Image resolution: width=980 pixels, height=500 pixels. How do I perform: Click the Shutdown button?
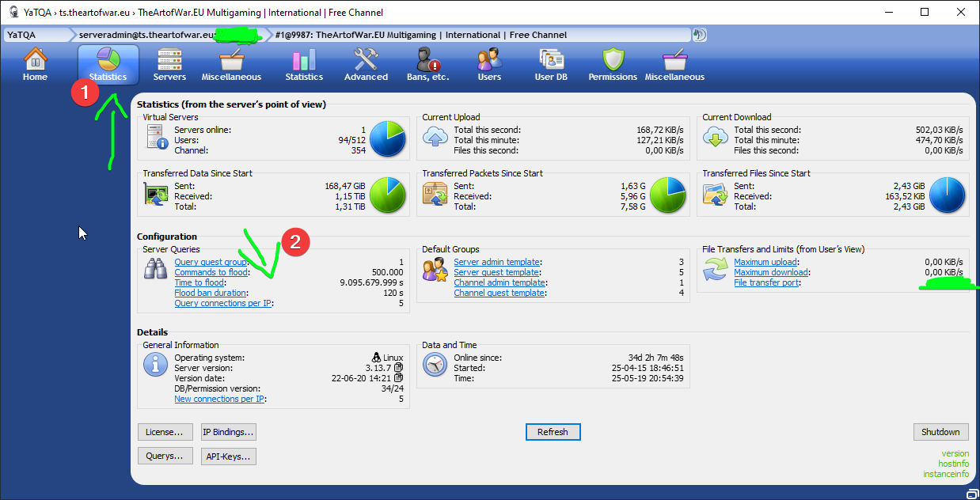[x=940, y=432]
